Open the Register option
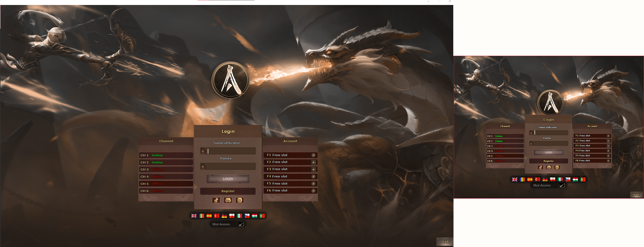Image resolution: width=644 pixels, height=247 pixels. click(x=228, y=191)
